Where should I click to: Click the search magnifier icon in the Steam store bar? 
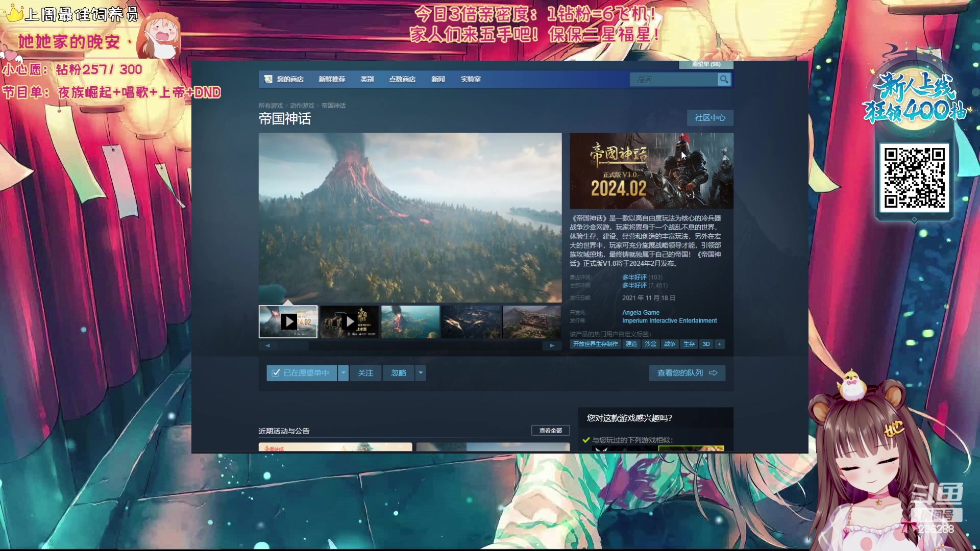pyautogui.click(x=724, y=80)
